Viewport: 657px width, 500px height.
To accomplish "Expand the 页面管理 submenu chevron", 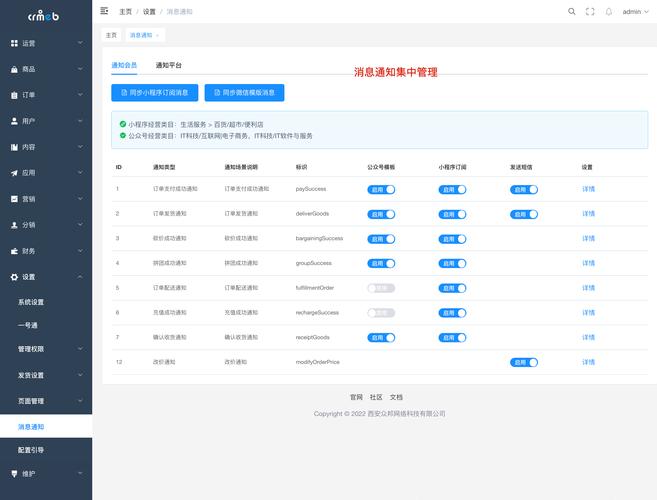I will click(80, 401).
